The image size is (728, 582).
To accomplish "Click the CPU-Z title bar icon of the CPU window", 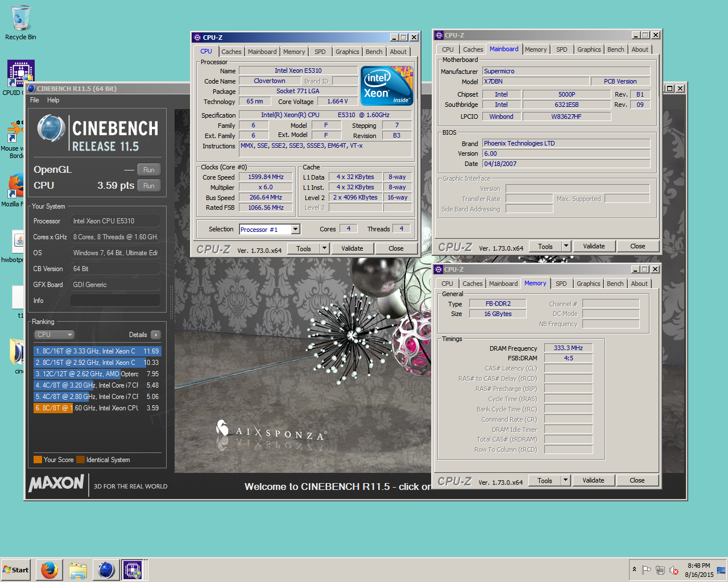I will tap(197, 38).
